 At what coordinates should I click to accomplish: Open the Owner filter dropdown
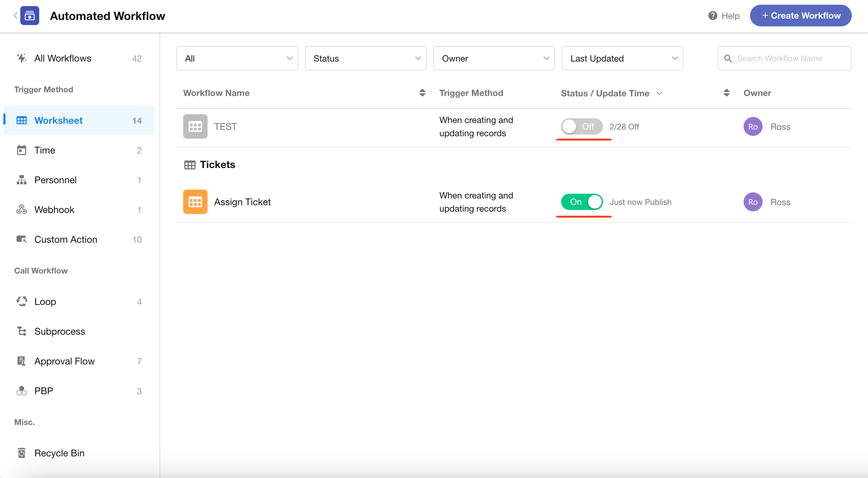493,58
